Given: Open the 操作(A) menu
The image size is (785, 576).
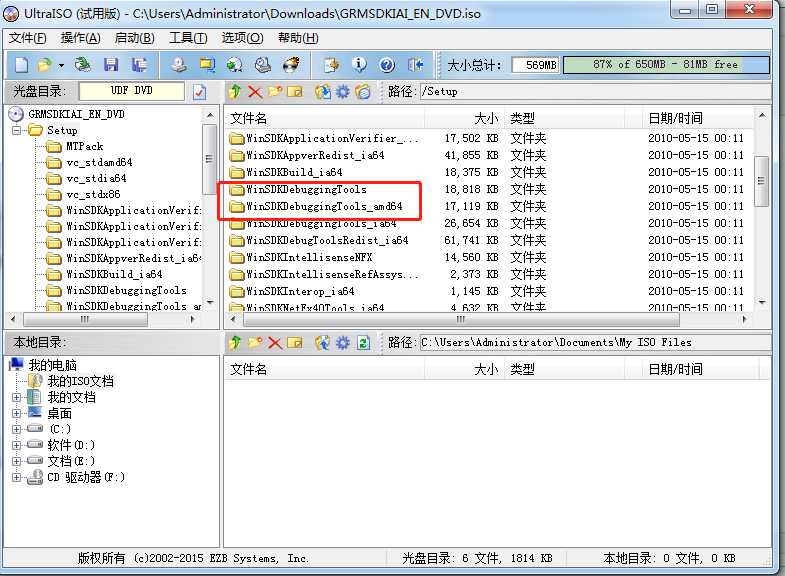Looking at the screenshot, I should [80, 38].
